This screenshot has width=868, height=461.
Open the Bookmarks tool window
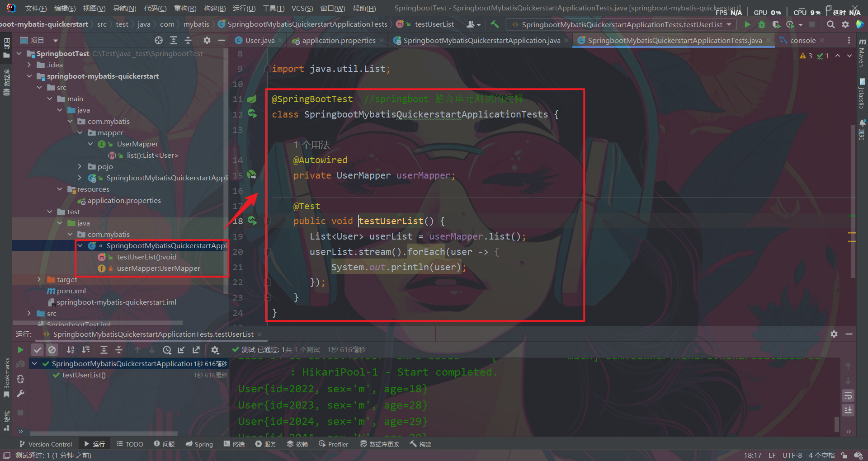pos(6,378)
